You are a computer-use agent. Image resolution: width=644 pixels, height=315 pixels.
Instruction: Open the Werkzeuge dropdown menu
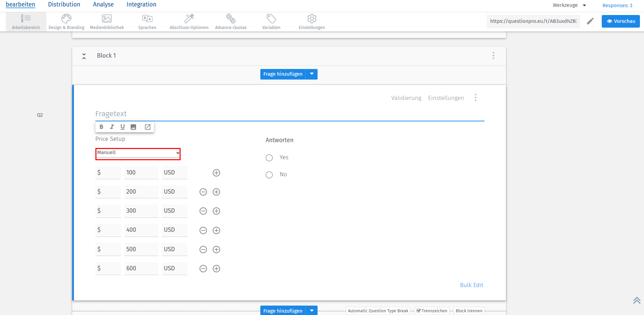(569, 5)
